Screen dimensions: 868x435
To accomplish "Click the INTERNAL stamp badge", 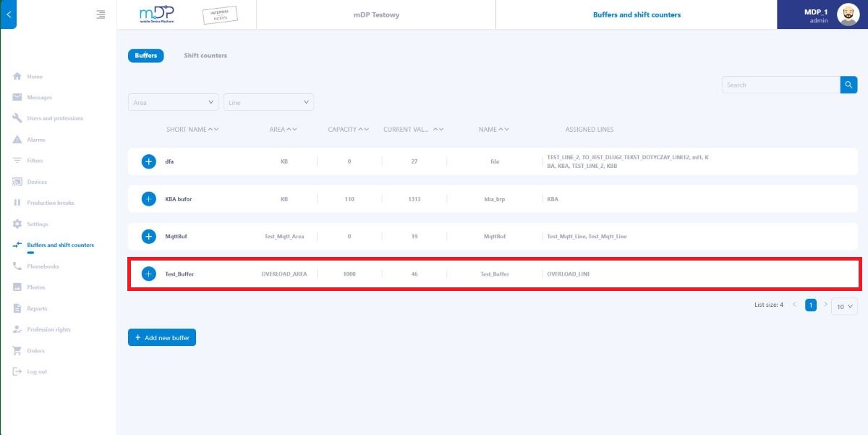I will pos(220,15).
